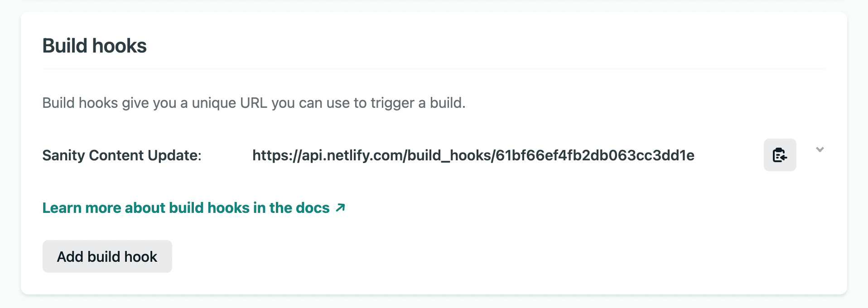
Task: Click the Sanity Content Update label
Action: point(121,155)
